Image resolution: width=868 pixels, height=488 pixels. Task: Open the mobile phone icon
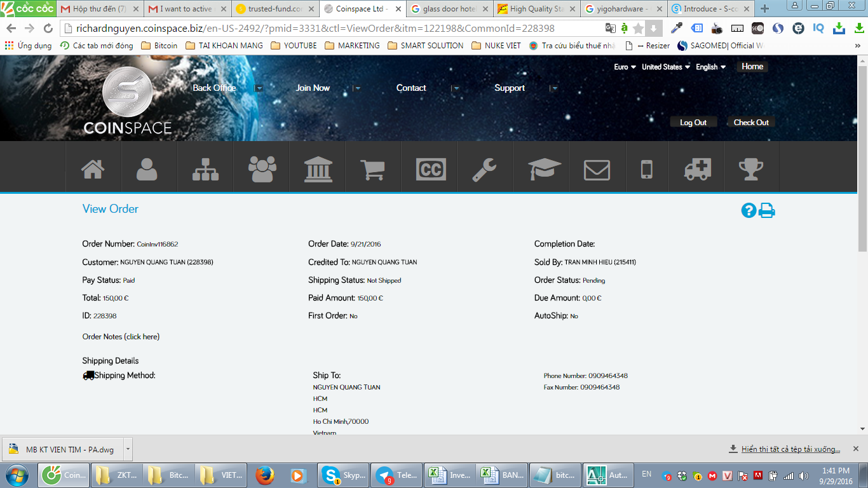[x=646, y=170]
